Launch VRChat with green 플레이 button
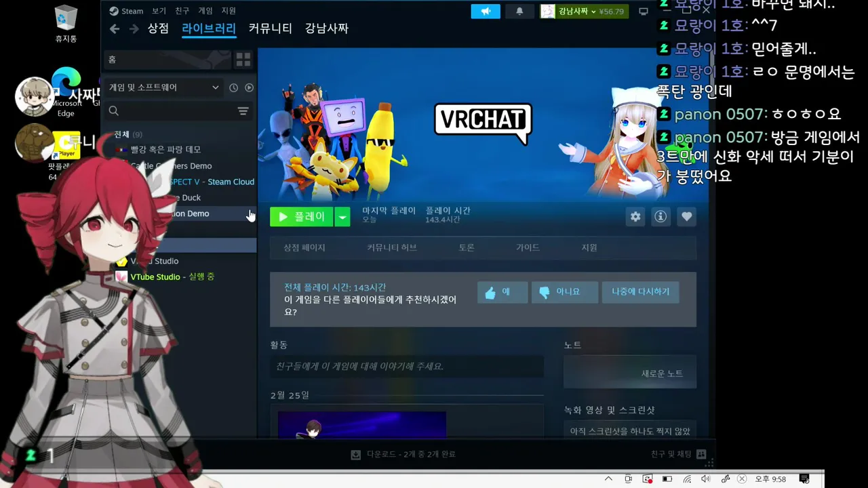The image size is (868, 488). click(x=302, y=217)
